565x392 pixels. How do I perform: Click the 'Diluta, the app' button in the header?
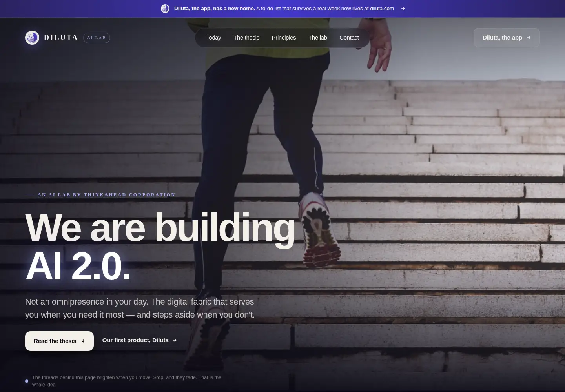507,38
